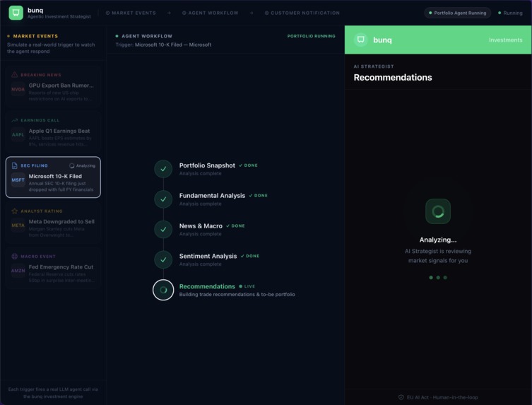
Task: Click the MARKET EVENTS sidebar heading
Action: (35, 36)
